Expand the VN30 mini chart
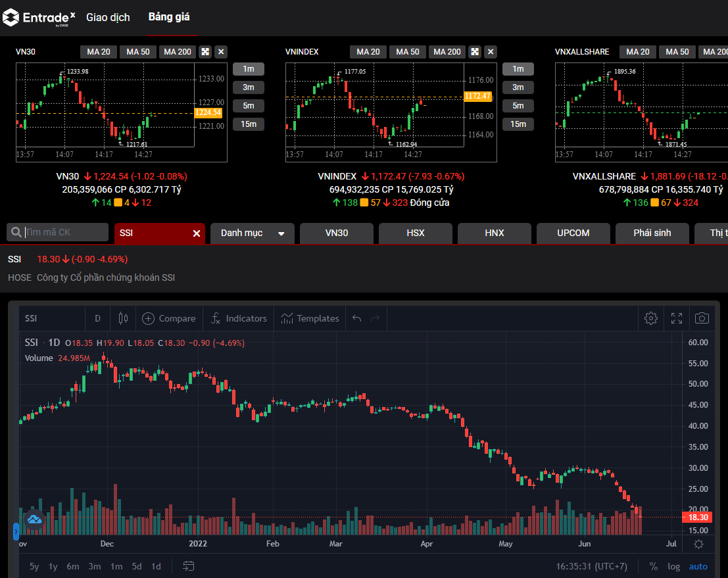This screenshot has width=728, height=578. coord(205,51)
